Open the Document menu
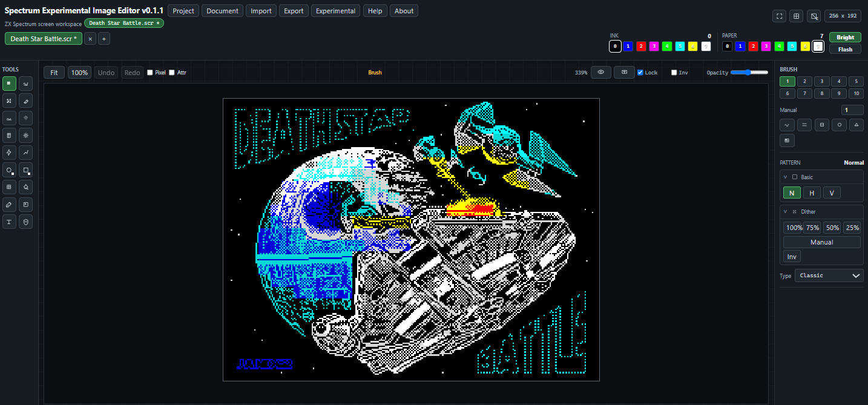This screenshot has width=868, height=405. click(x=223, y=11)
